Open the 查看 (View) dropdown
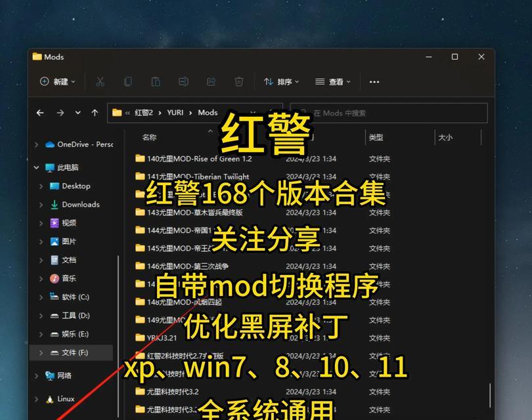Image resolution: width=532 pixels, height=420 pixels. (x=333, y=81)
